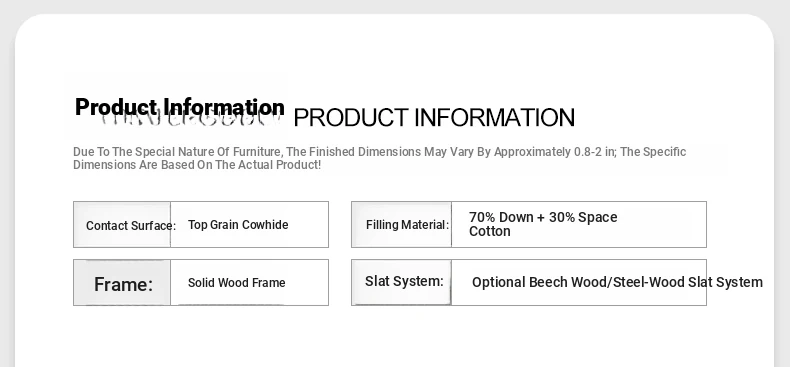Select the Frame label cell
This screenshot has width=790, height=367.
pos(122,283)
